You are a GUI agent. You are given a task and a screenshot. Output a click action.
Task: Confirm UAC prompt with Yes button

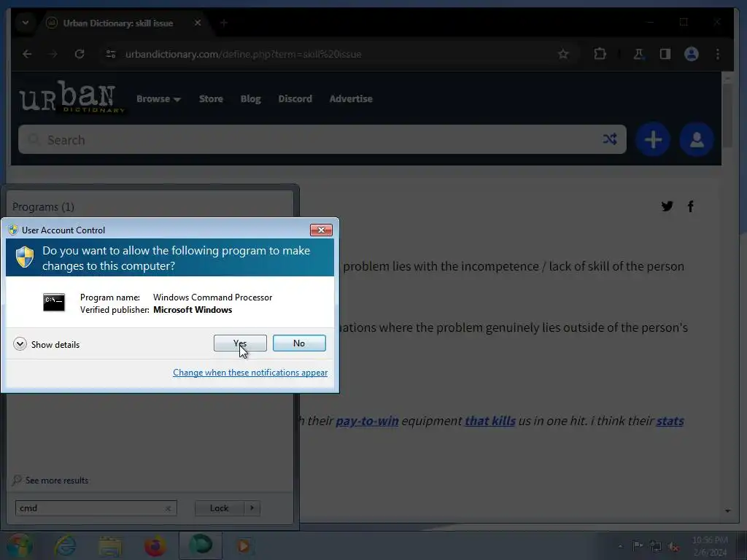pos(240,343)
